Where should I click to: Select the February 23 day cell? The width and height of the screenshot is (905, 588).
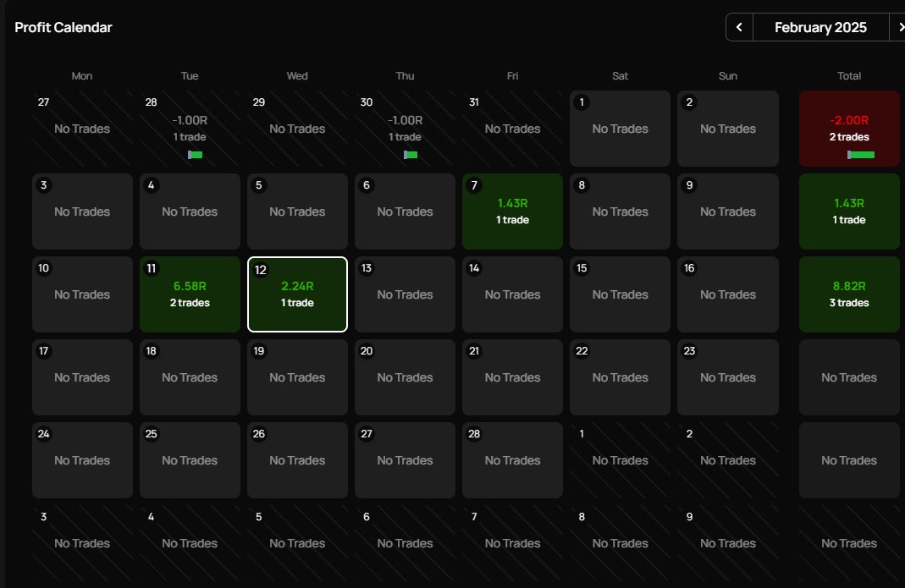pyautogui.click(x=728, y=377)
